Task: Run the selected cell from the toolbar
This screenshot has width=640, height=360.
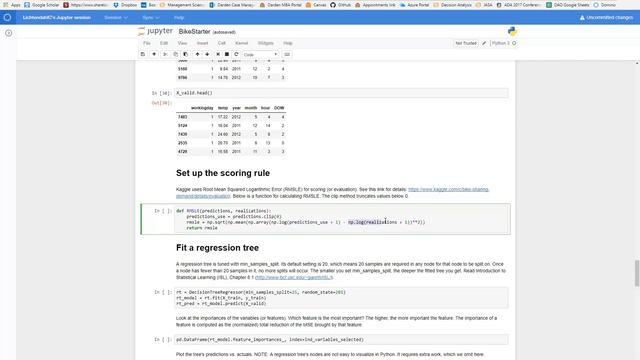Action: tap(218, 54)
